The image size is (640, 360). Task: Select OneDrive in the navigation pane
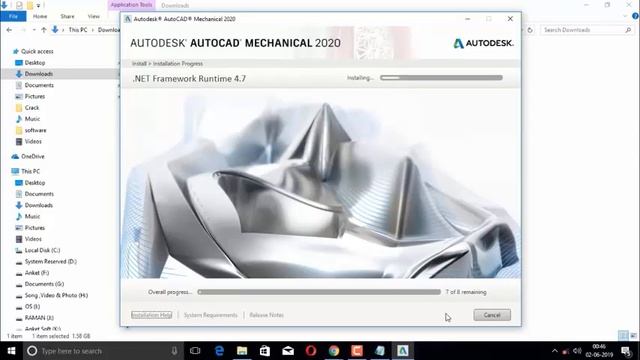point(32,156)
